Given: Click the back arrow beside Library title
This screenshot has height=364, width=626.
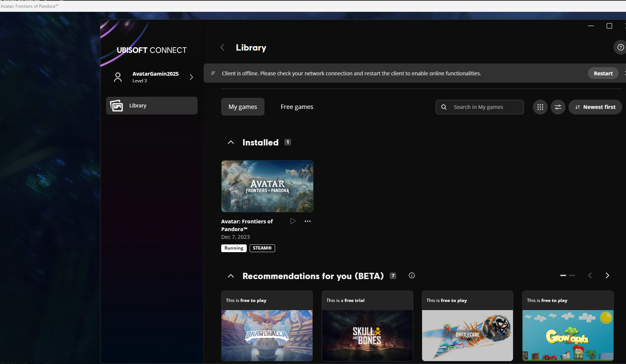Looking at the screenshot, I should [x=222, y=47].
